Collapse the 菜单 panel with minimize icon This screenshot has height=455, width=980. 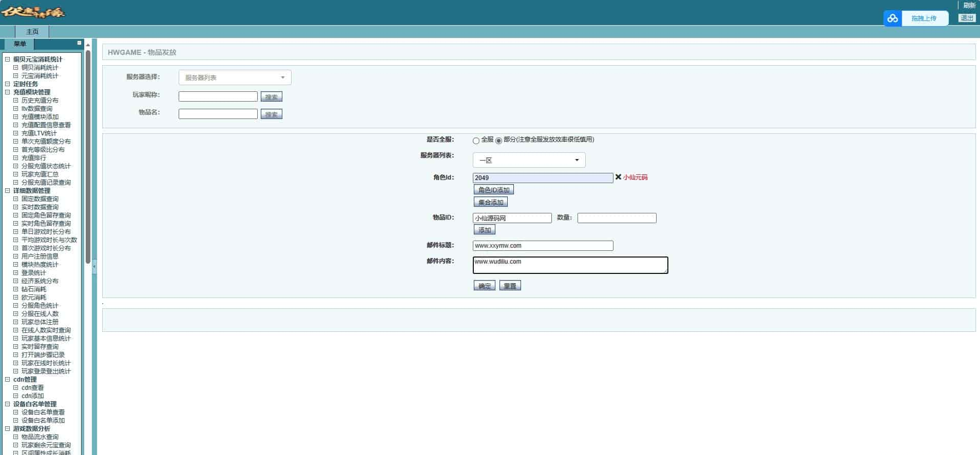79,43
